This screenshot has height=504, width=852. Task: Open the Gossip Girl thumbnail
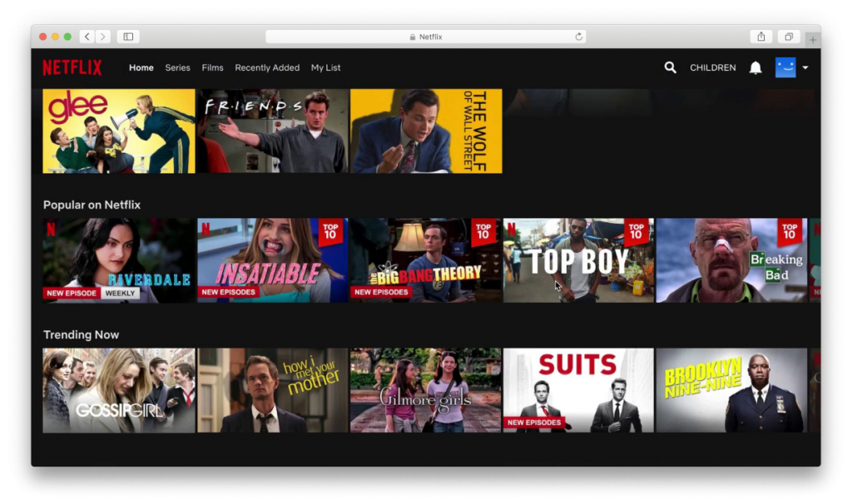[119, 391]
